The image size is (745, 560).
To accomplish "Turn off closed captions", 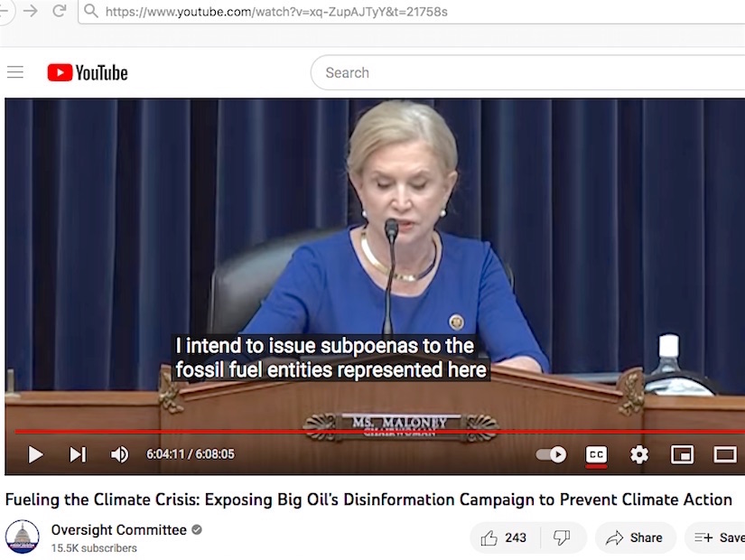I will [596, 454].
